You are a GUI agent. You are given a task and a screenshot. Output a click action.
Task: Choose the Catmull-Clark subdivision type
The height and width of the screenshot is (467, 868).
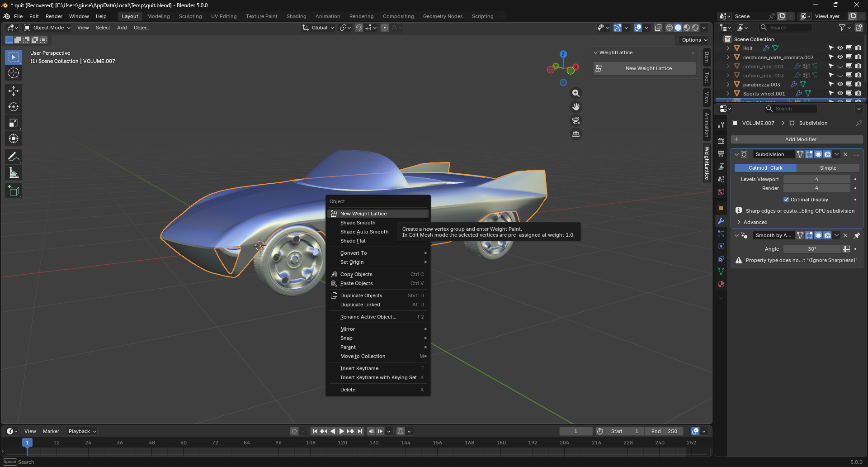765,168
